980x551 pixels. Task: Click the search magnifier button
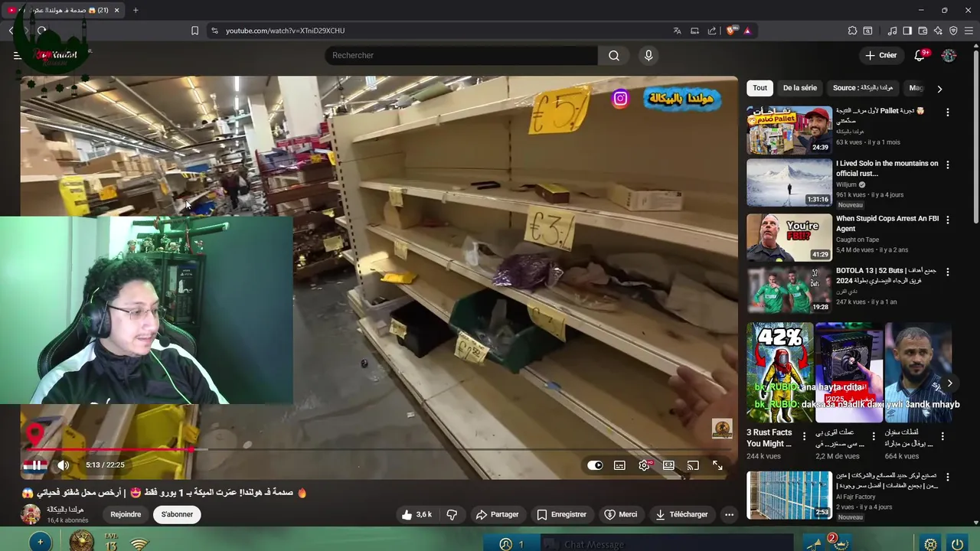[614, 55]
